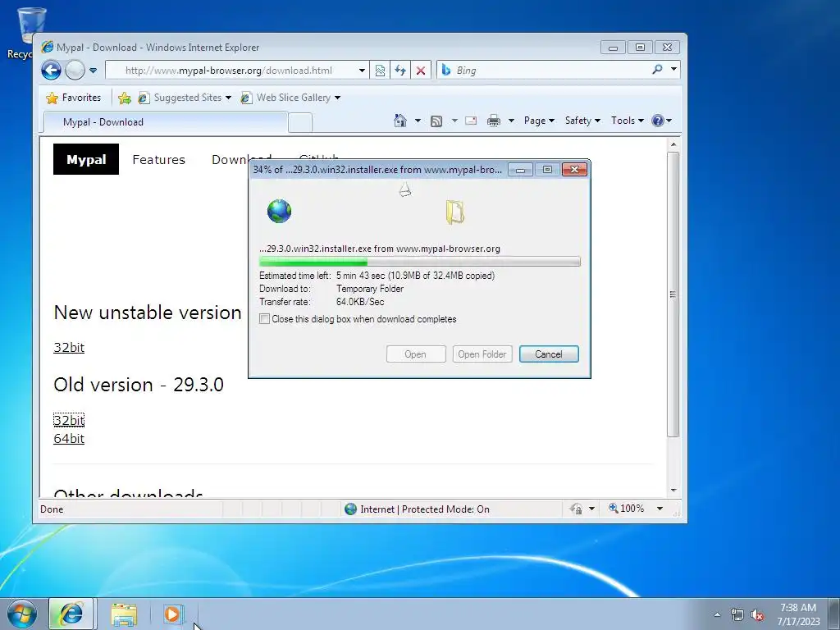Click the 100% zoom level button
The width and height of the screenshot is (840, 630).
point(627,509)
